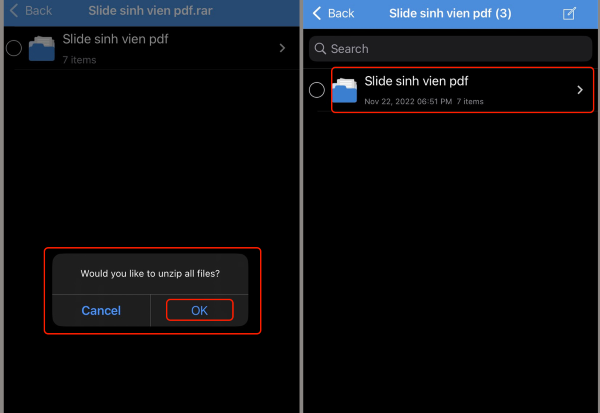Tap the edit icon beside the Slide sinh vien pdf (3) title
This screenshot has width=600, height=413.
click(569, 13)
